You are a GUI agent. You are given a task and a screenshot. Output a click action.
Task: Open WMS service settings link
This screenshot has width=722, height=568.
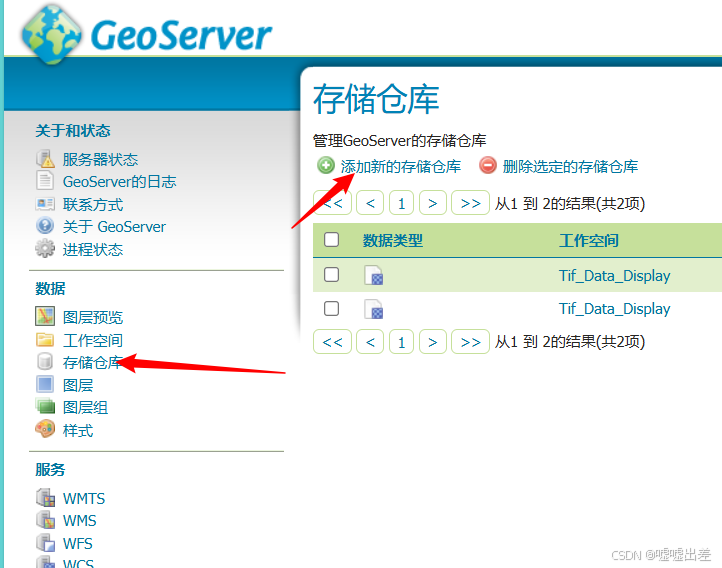pyautogui.click(x=80, y=521)
